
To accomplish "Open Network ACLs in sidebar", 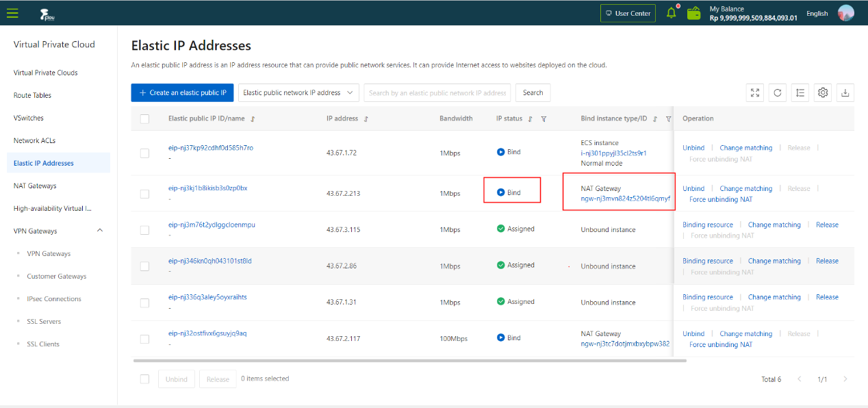I will [34, 140].
